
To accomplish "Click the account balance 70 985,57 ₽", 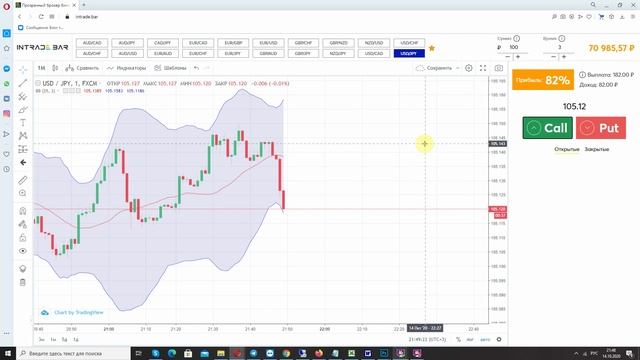I will pyautogui.click(x=611, y=48).
